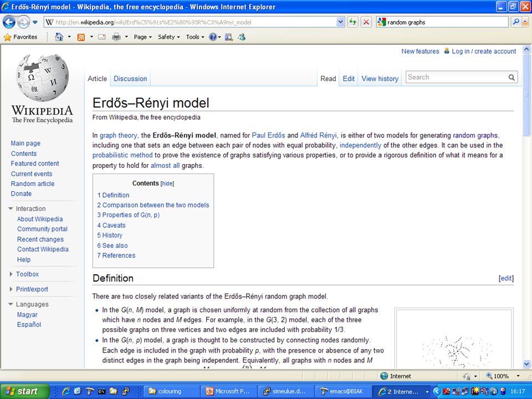
Task: Open the Windows Start menu
Action: coord(25,391)
